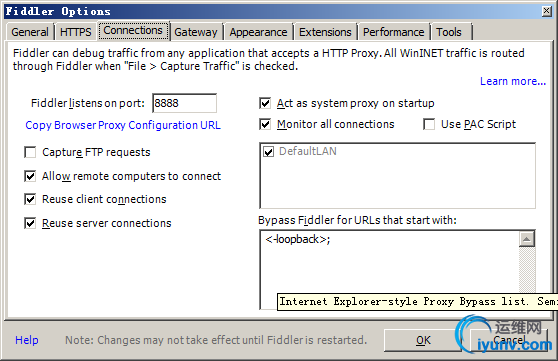Confirm settings with the OK button
Image resolution: width=558 pixels, height=361 pixels.
[423, 340]
